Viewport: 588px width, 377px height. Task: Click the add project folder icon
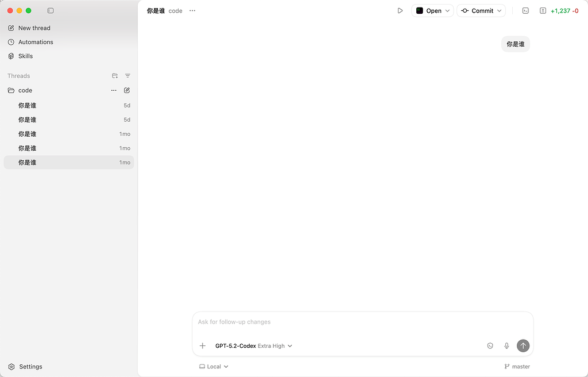tap(115, 76)
